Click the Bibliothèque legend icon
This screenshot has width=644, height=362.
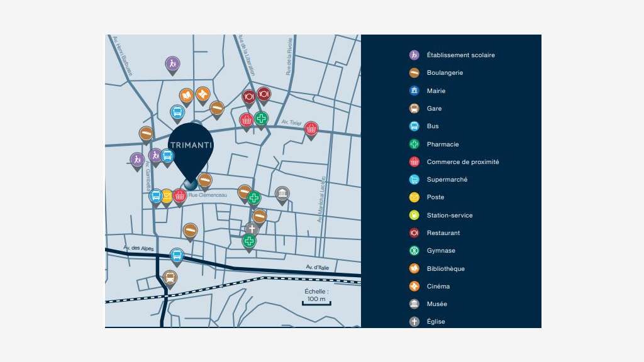pyautogui.click(x=414, y=268)
